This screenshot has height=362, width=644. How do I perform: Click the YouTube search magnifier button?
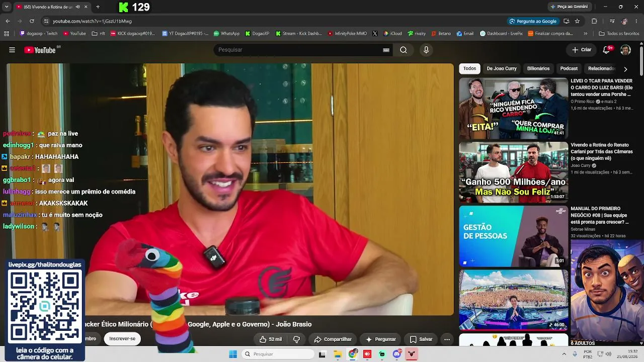click(404, 50)
